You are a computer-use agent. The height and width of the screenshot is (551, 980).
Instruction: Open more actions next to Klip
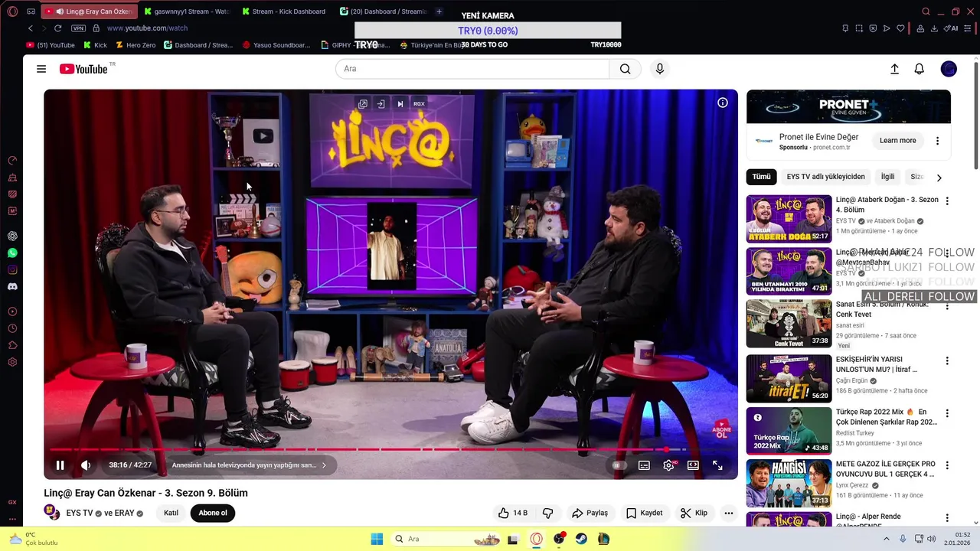[x=729, y=513]
